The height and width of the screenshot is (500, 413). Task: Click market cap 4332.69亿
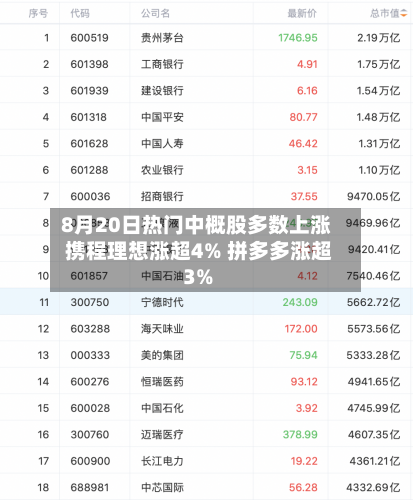coord(373,488)
